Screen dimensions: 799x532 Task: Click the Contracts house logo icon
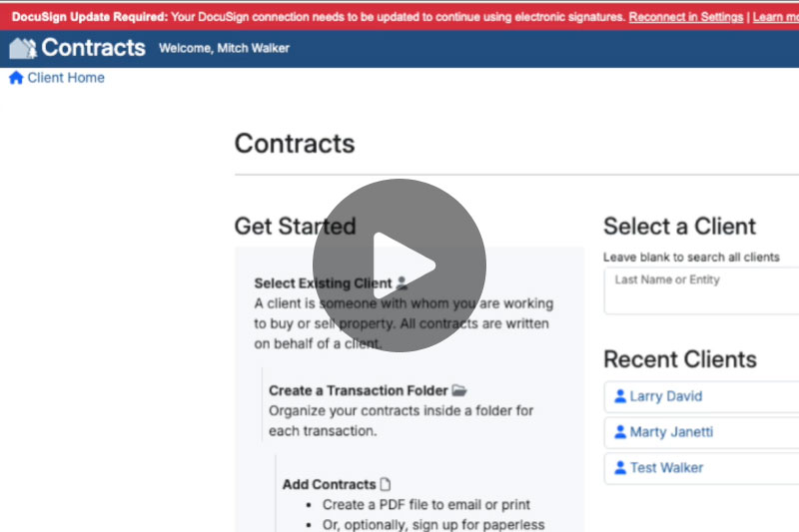click(x=23, y=48)
